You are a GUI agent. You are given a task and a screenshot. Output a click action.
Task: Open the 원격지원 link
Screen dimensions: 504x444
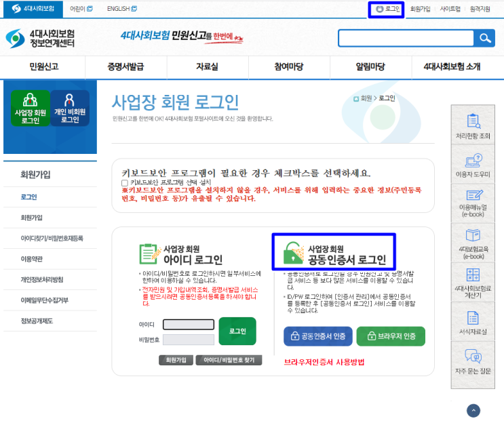[x=480, y=9]
